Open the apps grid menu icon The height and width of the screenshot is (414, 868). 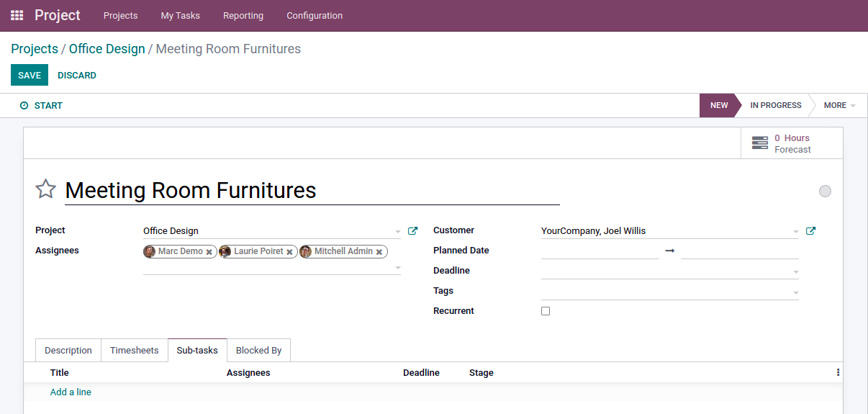[17, 15]
